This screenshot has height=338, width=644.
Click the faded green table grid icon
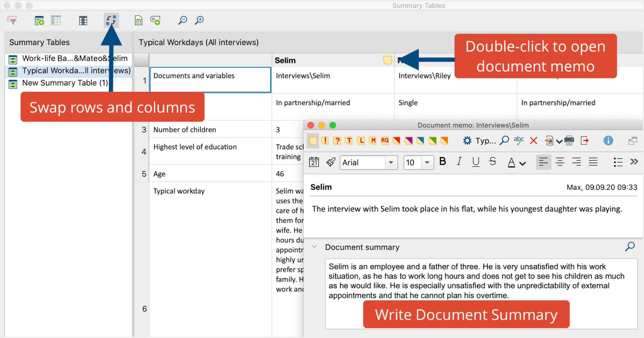pos(56,21)
